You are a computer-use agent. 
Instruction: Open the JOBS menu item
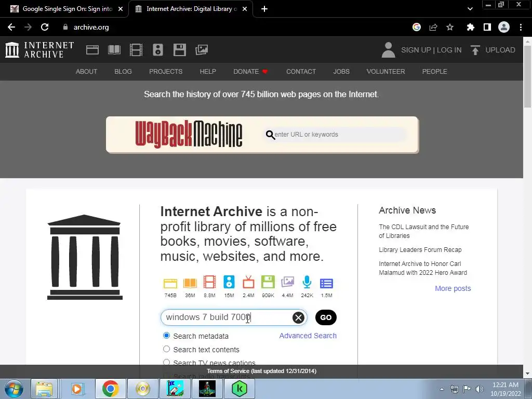[x=341, y=72]
